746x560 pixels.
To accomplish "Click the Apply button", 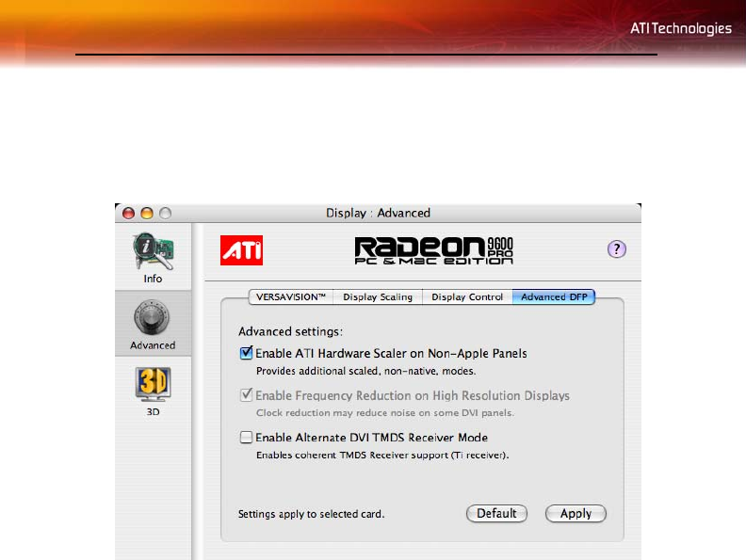I will coord(576,514).
